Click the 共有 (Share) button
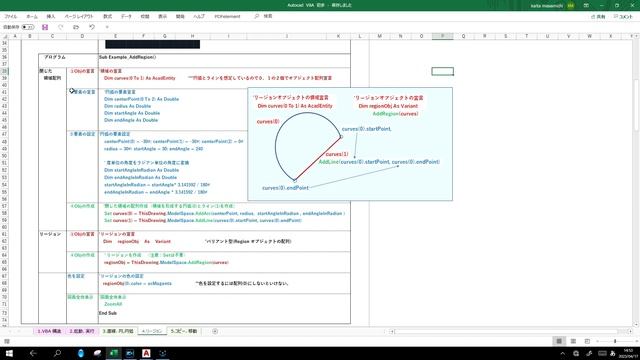640x360 pixels. [598, 17]
